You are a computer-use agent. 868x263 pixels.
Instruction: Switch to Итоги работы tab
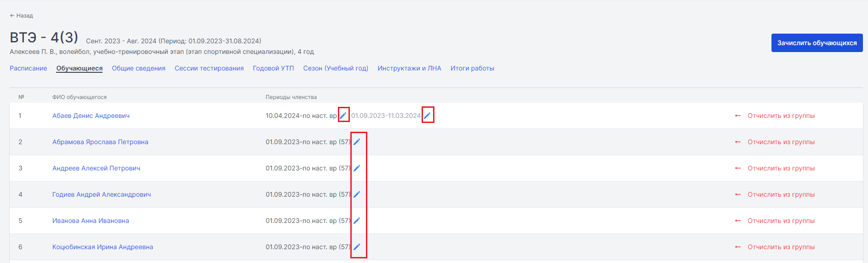tap(472, 68)
